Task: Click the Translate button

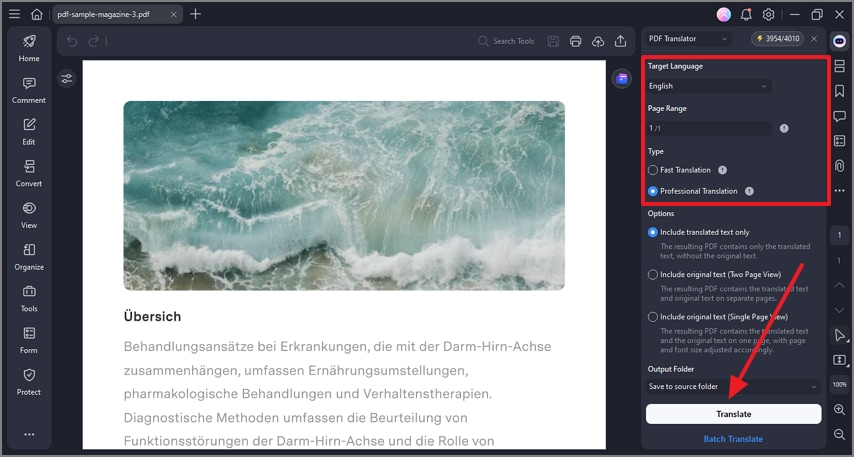Action: point(733,414)
